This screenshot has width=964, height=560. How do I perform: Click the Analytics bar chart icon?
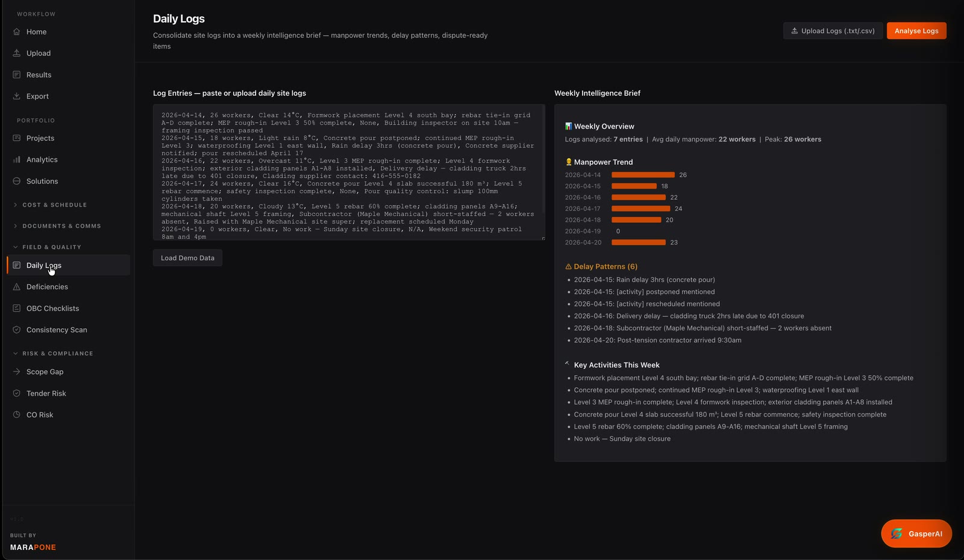(x=16, y=160)
